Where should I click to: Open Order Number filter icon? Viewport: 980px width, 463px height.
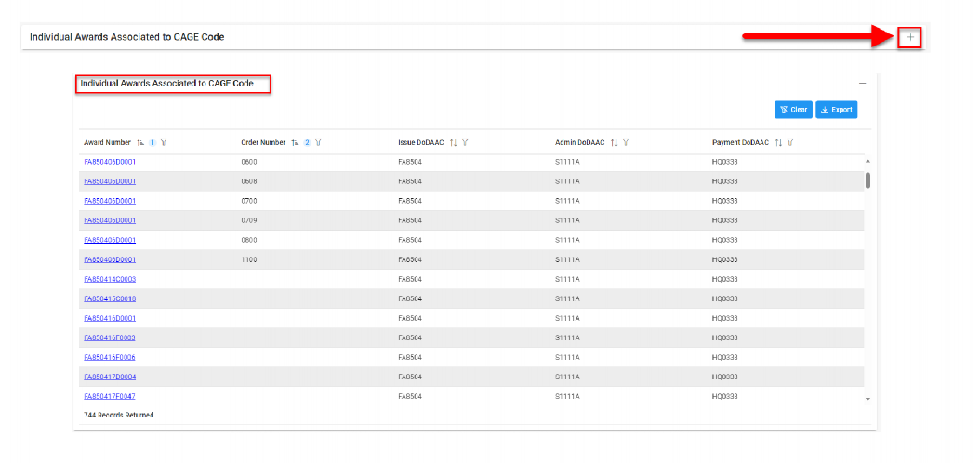point(318,142)
